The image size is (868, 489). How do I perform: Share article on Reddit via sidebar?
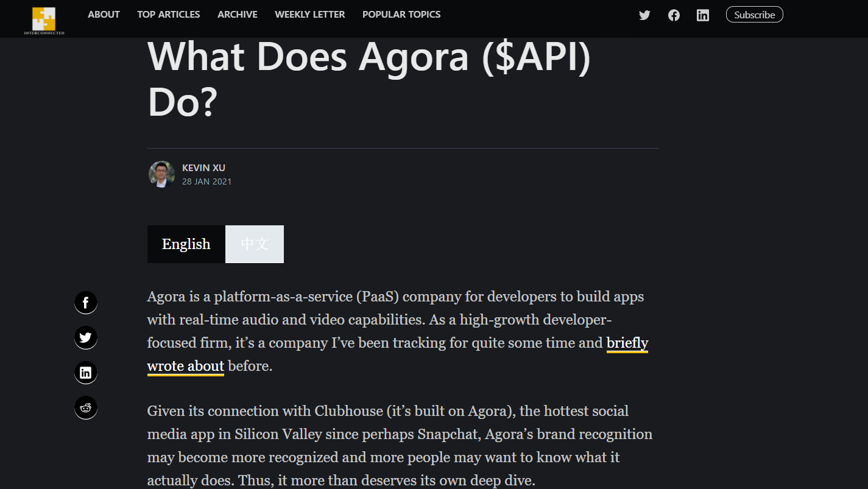[86, 407]
